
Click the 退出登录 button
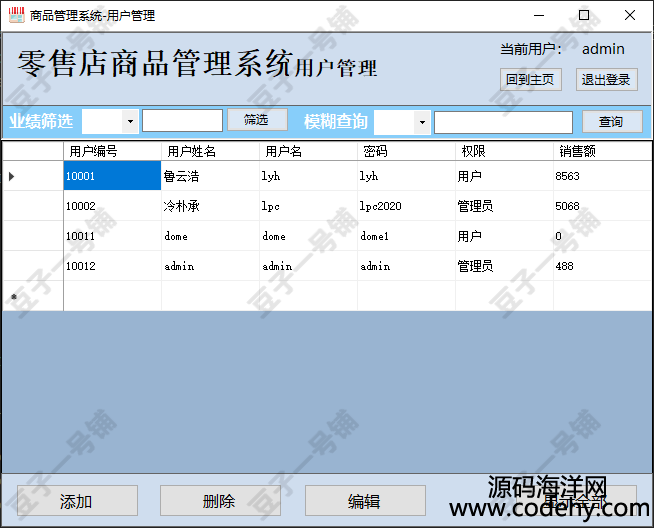[x=606, y=79]
